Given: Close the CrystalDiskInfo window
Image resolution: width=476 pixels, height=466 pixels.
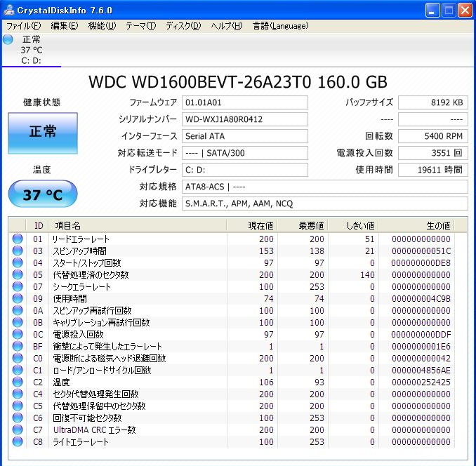Looking at the screenshot, I should point(465,11).
